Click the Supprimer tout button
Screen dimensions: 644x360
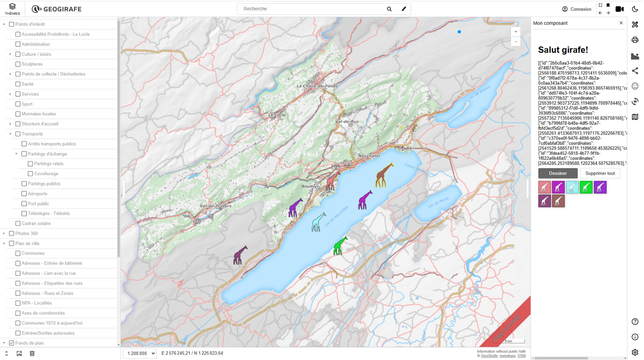click(600, 173)
